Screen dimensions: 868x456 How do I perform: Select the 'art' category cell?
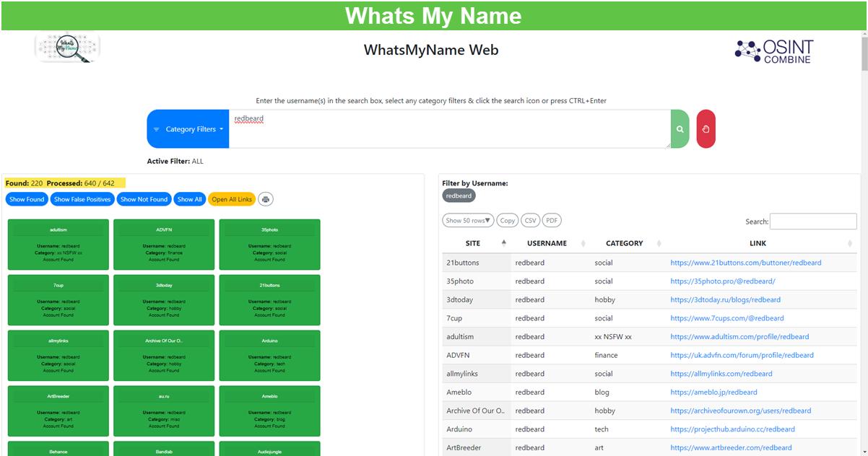[x=628, y=448]
